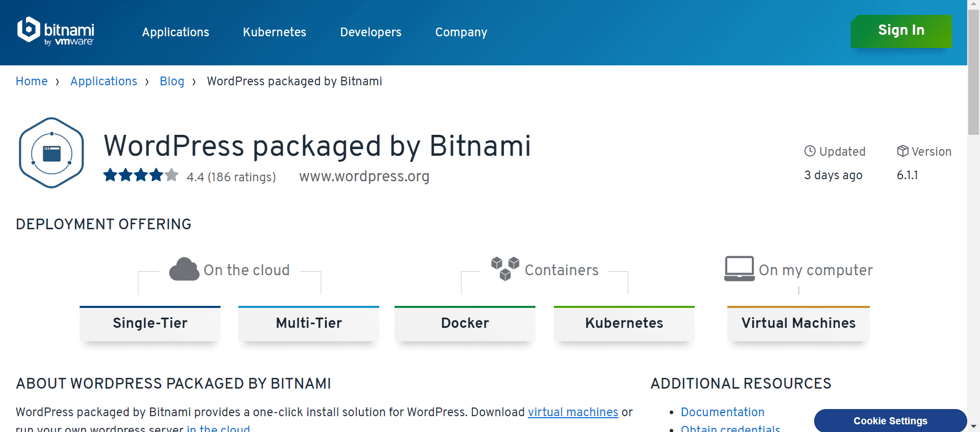Click the containers cubes icon
Screen dimensions: 980x432
(x=505, y=269)
